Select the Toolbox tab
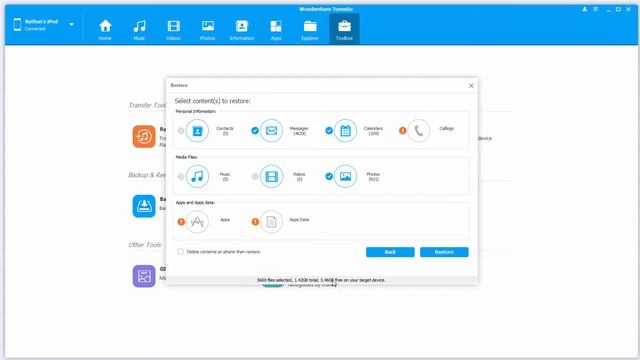This screenshot has width=640, height=360. coord(344,29)
